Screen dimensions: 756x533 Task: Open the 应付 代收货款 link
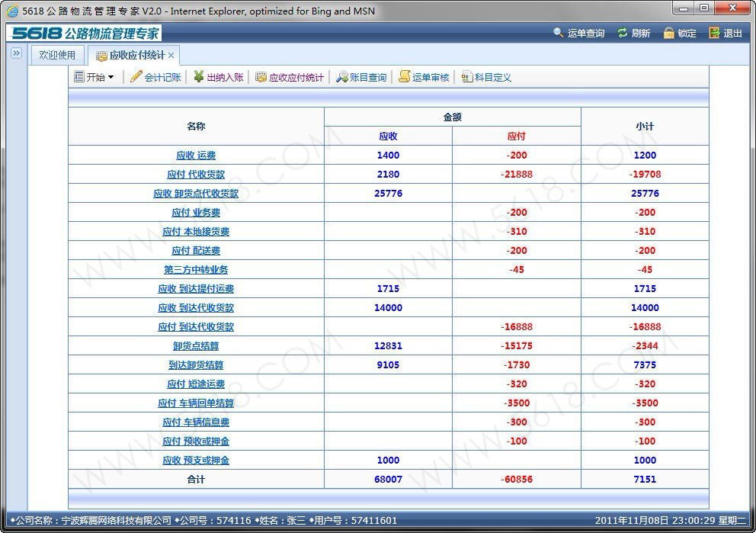(x=196, y=175)
